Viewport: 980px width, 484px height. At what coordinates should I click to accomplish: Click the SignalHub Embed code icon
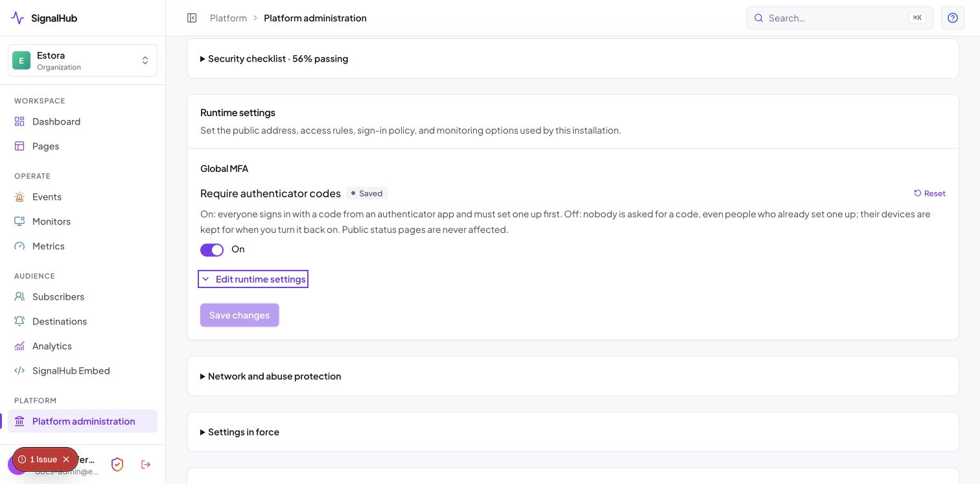pyautogui.click(x=19, y=370)
